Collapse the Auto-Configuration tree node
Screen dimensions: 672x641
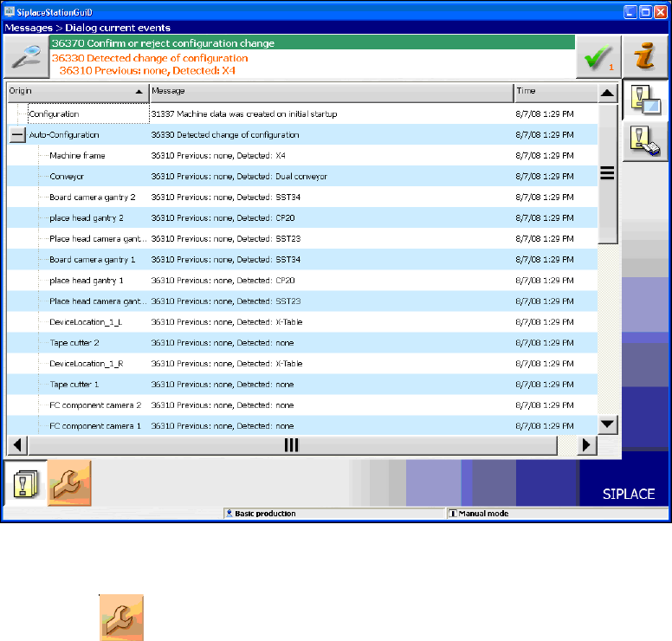click(17, 134)
